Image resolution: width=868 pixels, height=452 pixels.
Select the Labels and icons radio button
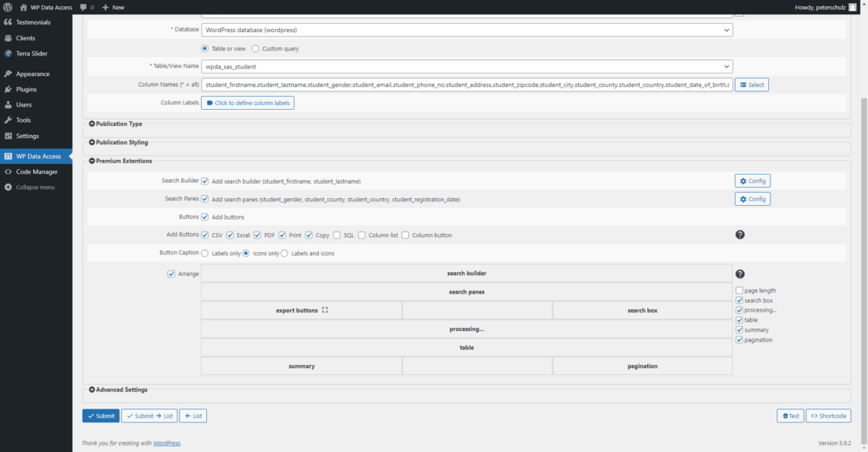point(285,253)
